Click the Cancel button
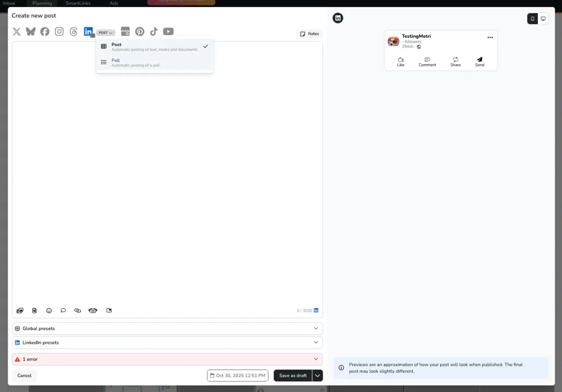 pyautogui.click(x=24, y=376)
